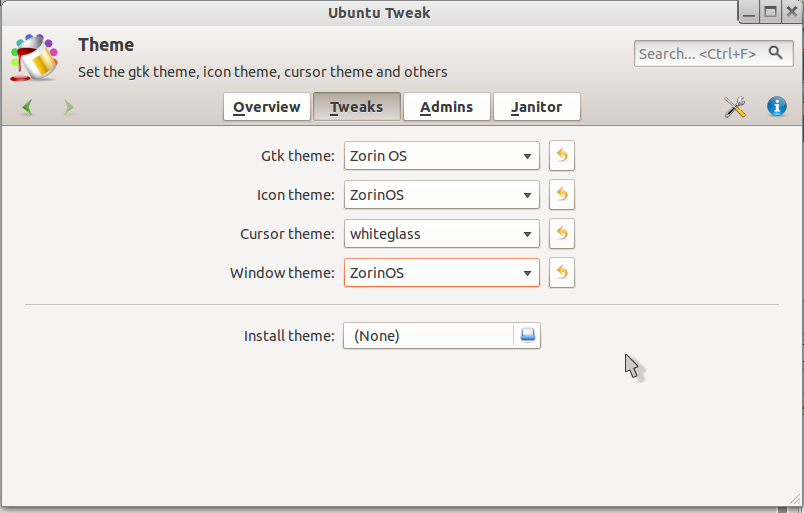Expand the Window theme dropdown
This screenshot has width=804, height=513.
click(x=441, y=273)
